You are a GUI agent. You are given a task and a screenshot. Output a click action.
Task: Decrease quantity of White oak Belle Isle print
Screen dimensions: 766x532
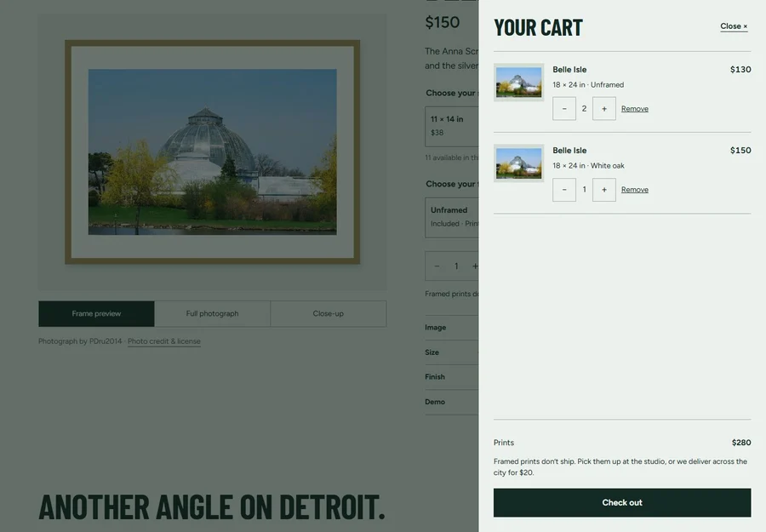point(564,190)
